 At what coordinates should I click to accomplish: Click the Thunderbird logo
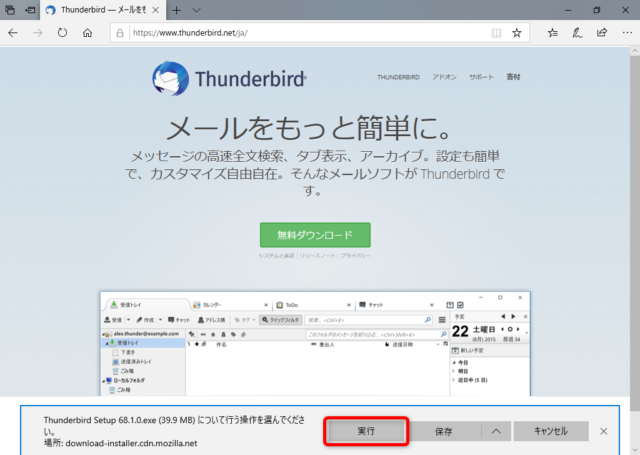click(229, 78)
